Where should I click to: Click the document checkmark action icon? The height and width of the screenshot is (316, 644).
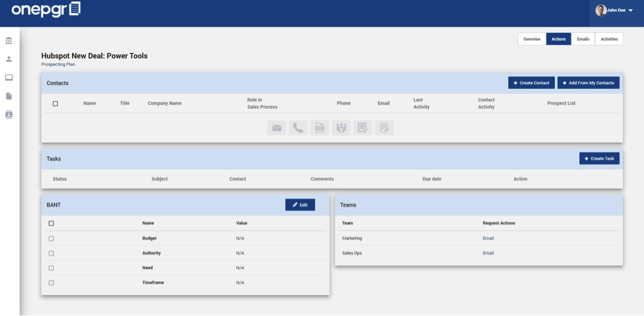click(x=363, y=128)
